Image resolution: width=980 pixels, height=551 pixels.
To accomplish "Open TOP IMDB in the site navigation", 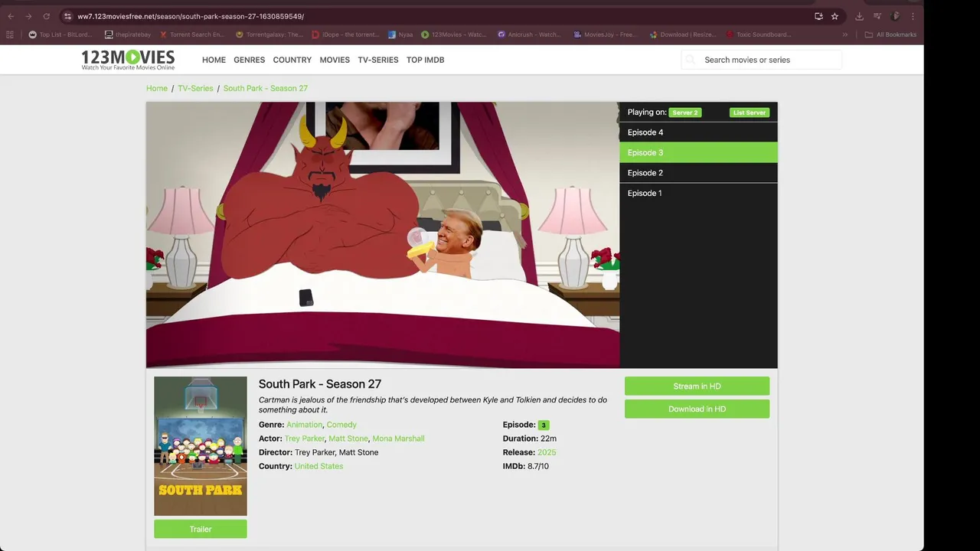I will coord(425,60).
